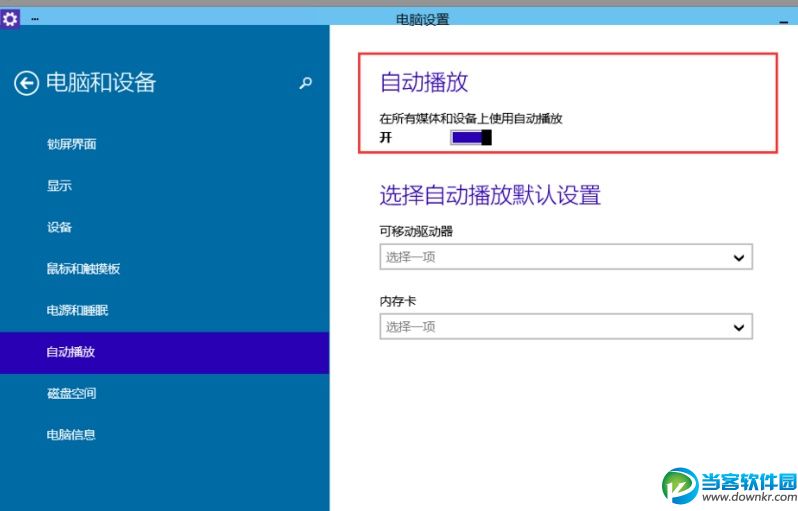Expand the 可移动驱动器 dropdown
This screenshot has width=798, height=511.
pyautogui.click(x=566, y=257)
